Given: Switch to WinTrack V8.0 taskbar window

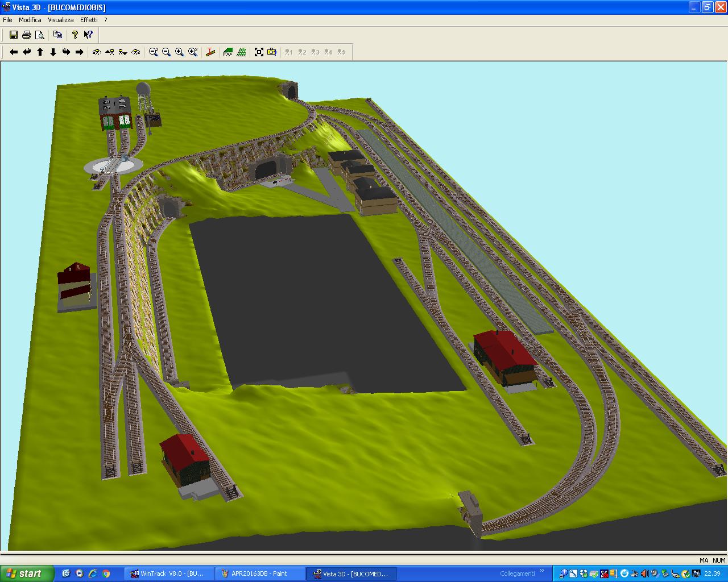Looking at the screenshot, I should point(169,573).
